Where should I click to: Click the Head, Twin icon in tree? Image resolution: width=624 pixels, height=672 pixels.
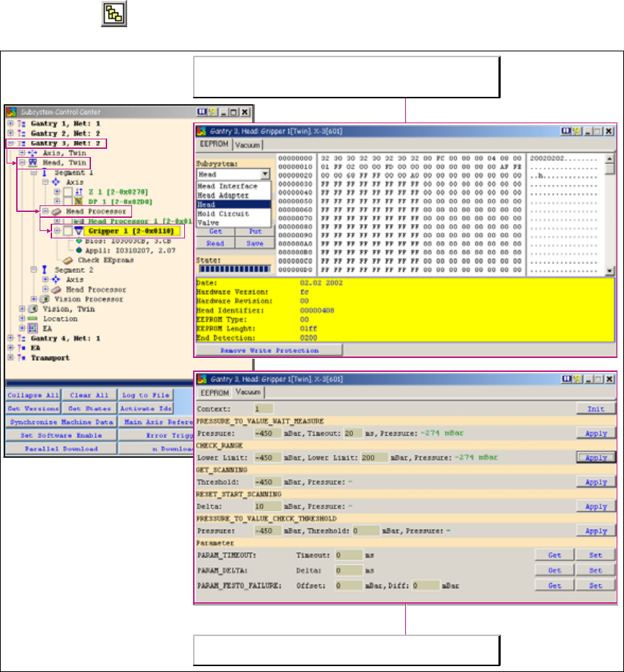click(34, 163)
